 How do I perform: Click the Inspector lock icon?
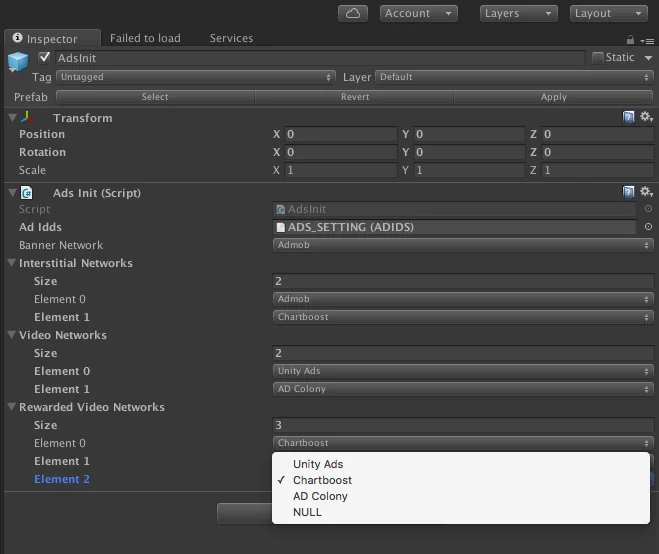(x=630, y=40)
